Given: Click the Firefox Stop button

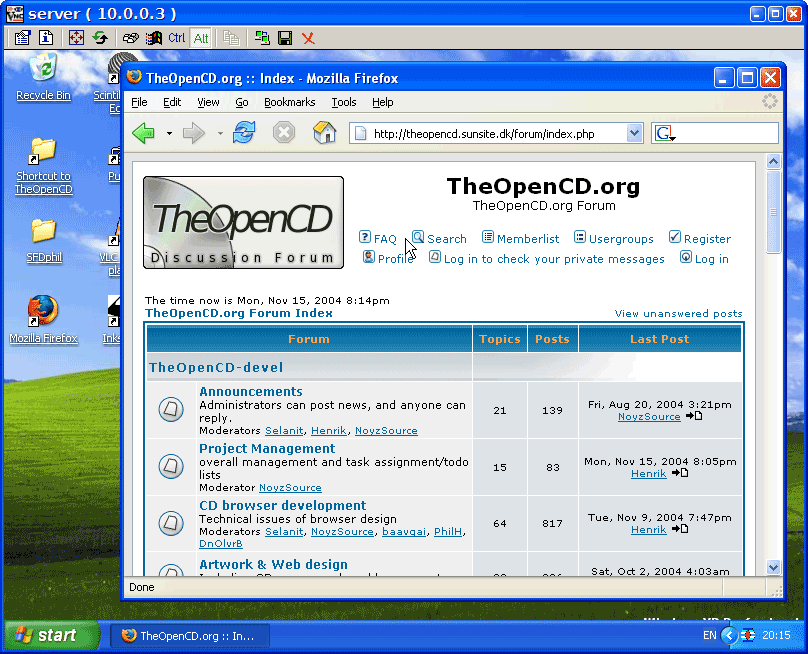Looking at the screenshot, I should pyautogui.click(x=283, y=132).
